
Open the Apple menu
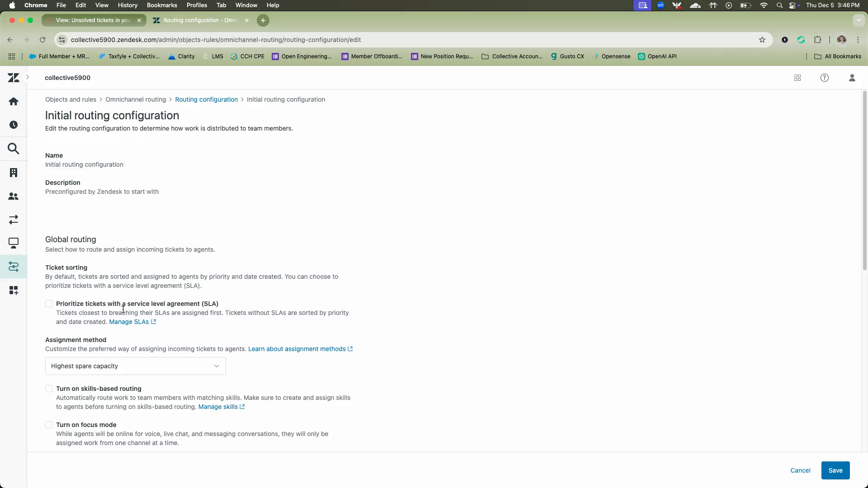[x=12, y=5]
